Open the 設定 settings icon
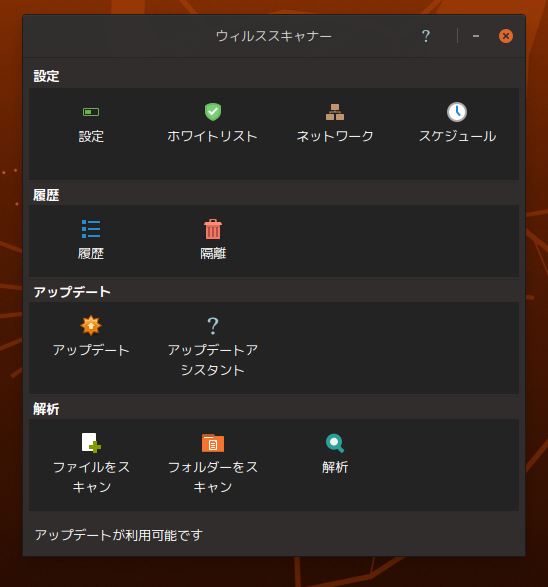Screen dimensions: 548x587 (91, 112)
